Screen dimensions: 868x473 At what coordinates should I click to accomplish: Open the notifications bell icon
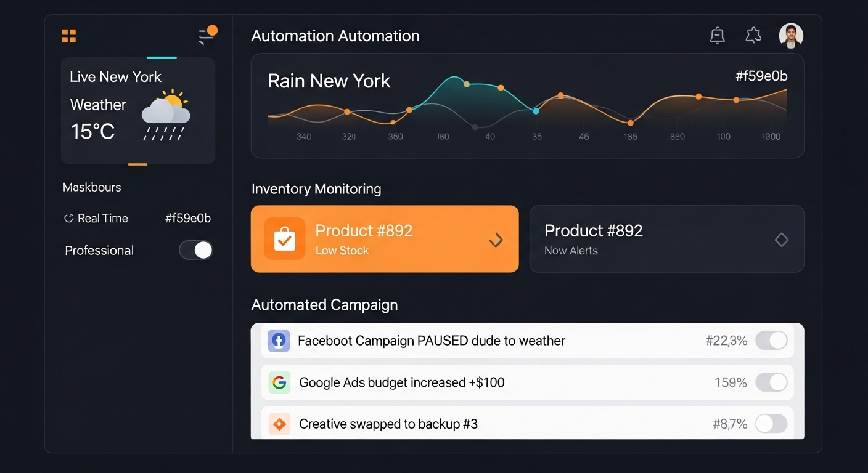coord(717,36)
